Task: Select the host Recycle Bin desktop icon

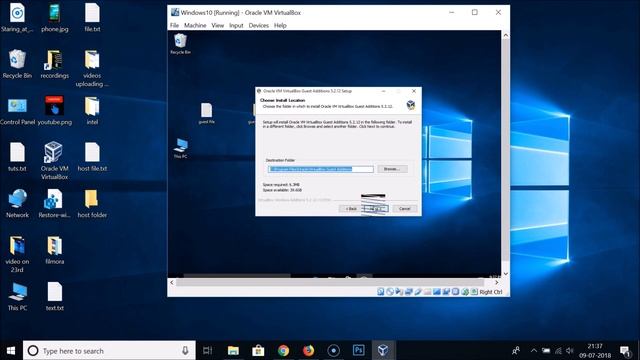Action: (x=17, y=64)
